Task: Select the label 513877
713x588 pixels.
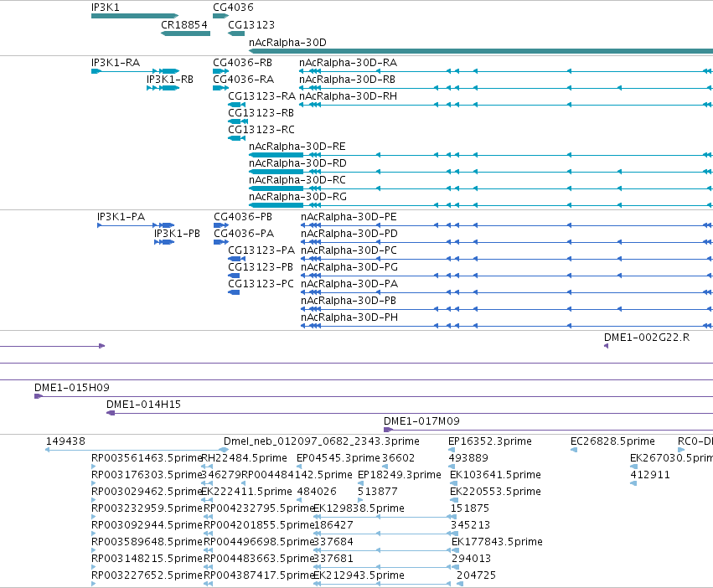Action: pyautogui.click(x=377, y=492)
